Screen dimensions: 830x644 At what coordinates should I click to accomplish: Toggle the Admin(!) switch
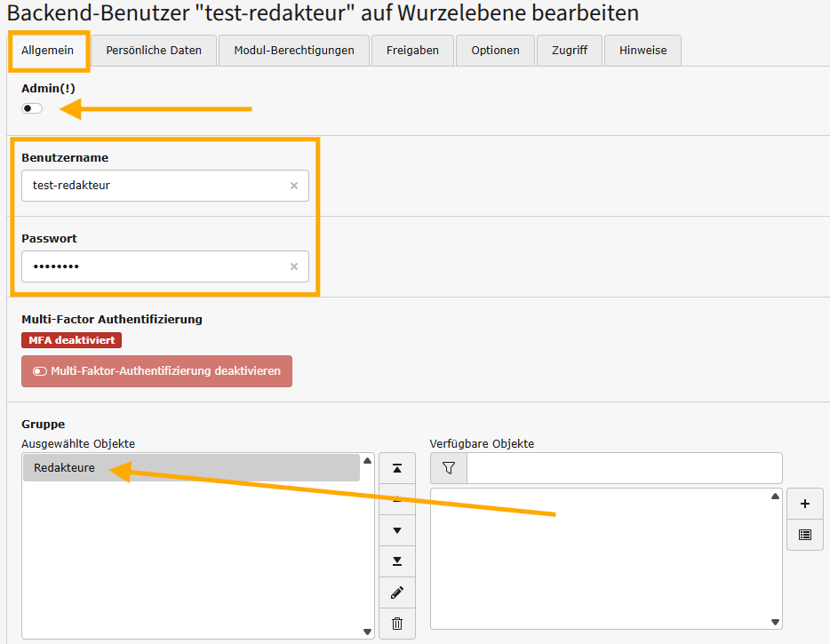coord(32,108)
